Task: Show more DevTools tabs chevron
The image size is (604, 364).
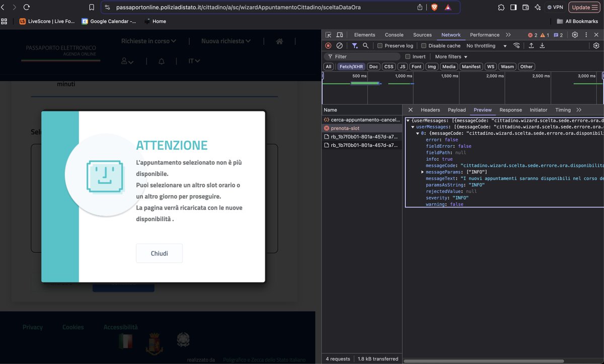Action: [x=508, y=35]
